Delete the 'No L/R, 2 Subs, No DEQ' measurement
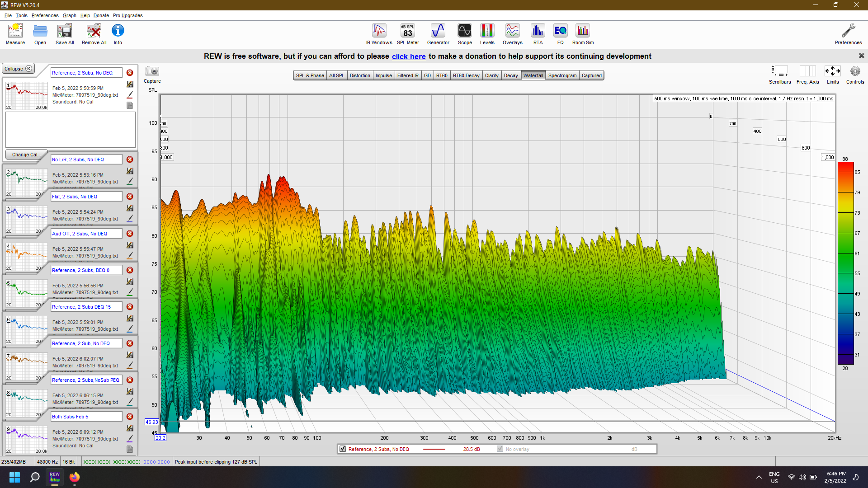868x488 pixels. [130, 160]
